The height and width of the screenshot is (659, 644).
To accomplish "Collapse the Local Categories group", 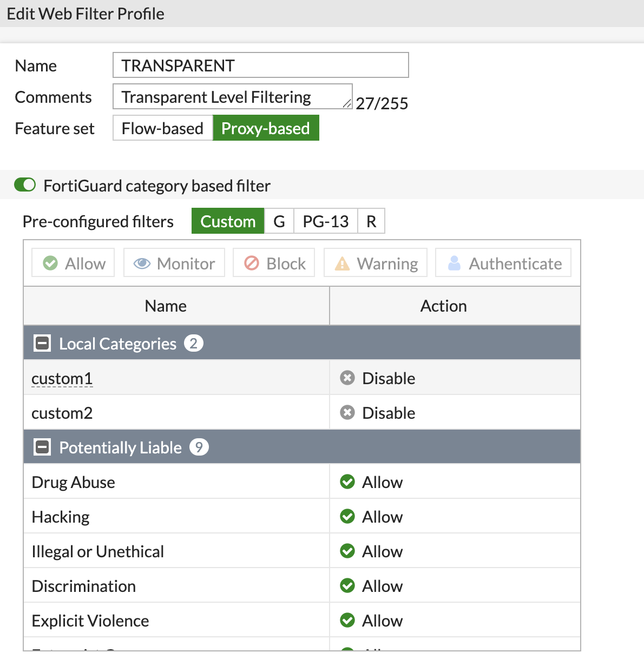I will (42, 342).
